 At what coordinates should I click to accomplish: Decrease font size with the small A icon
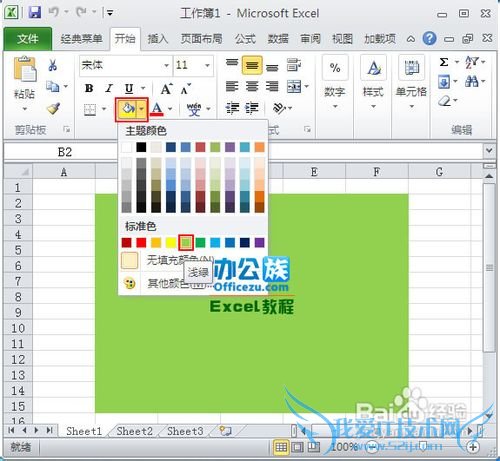pyautogui.click(x=186, y=89)
